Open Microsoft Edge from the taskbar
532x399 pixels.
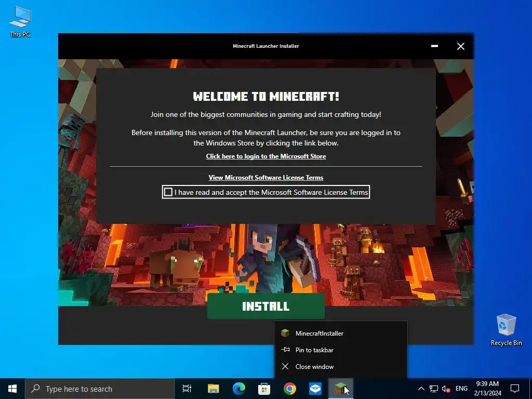coord(239,389)
